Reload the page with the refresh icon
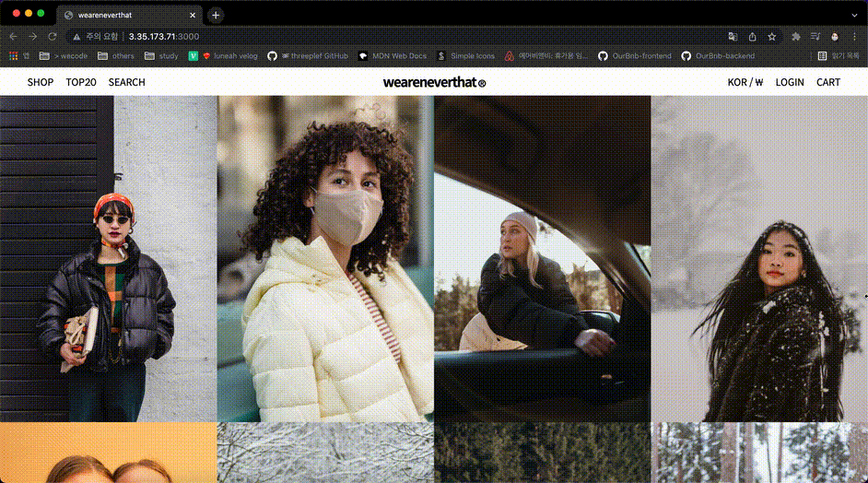The image size is (868, 483). (x=52, y=37)
